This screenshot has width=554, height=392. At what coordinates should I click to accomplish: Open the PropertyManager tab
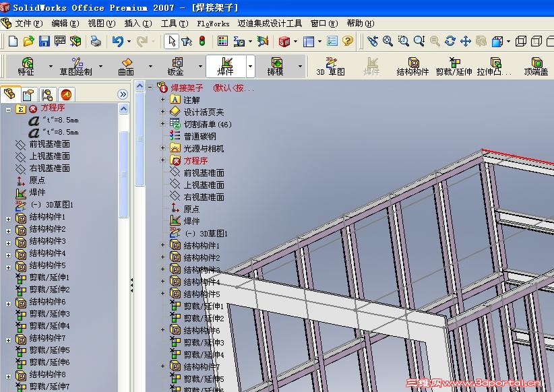point(28,95)
